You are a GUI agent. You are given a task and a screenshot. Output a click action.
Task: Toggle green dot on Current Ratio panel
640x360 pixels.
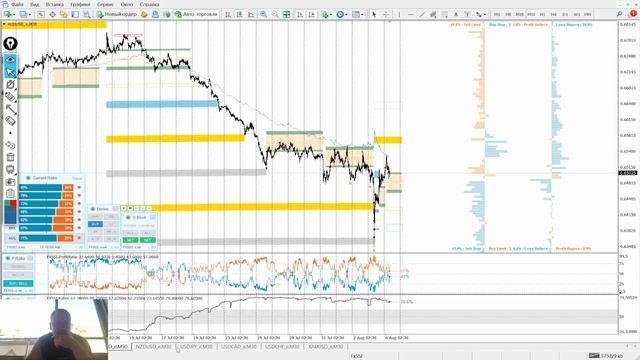(x=28, y=178)
